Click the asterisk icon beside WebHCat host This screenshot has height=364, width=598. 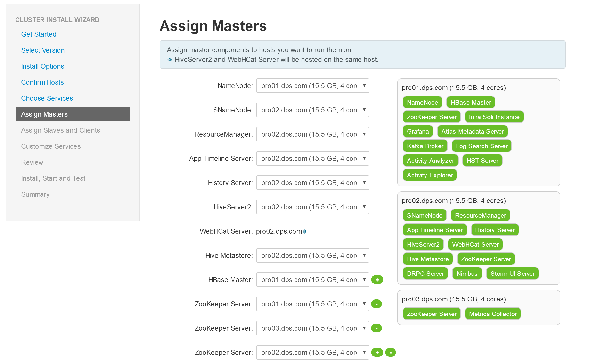305,231
